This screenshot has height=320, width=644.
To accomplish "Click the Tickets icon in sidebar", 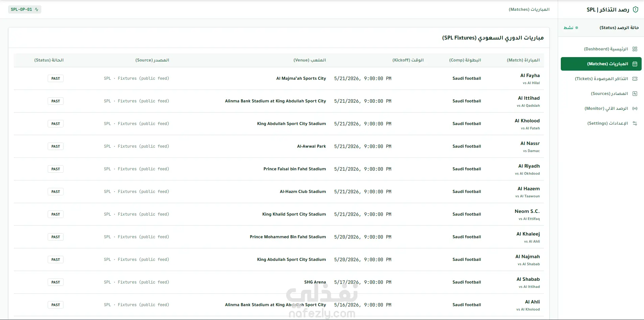I will click(635, 79).
